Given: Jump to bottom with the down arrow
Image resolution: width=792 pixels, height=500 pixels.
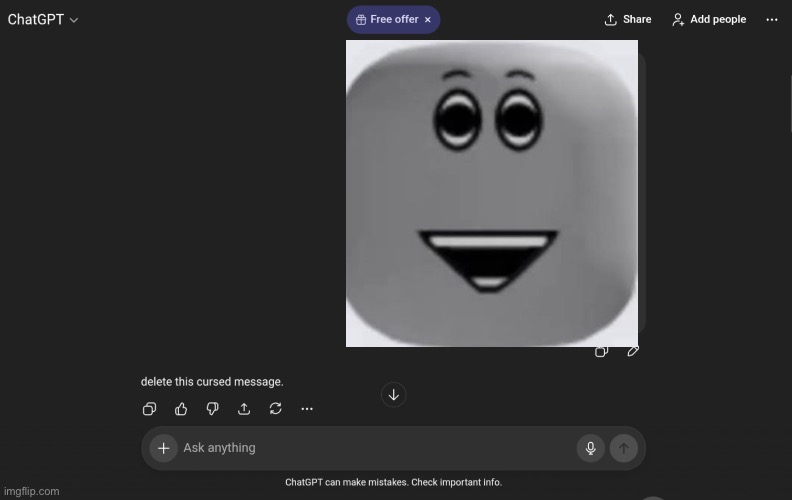Looking at the screenshot, I should pos(393,394).
